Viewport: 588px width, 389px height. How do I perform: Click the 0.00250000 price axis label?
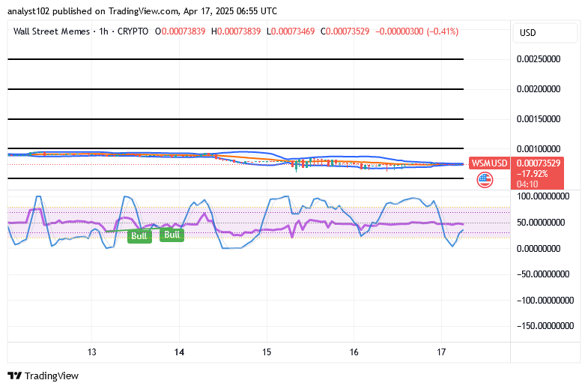point(539,59)
